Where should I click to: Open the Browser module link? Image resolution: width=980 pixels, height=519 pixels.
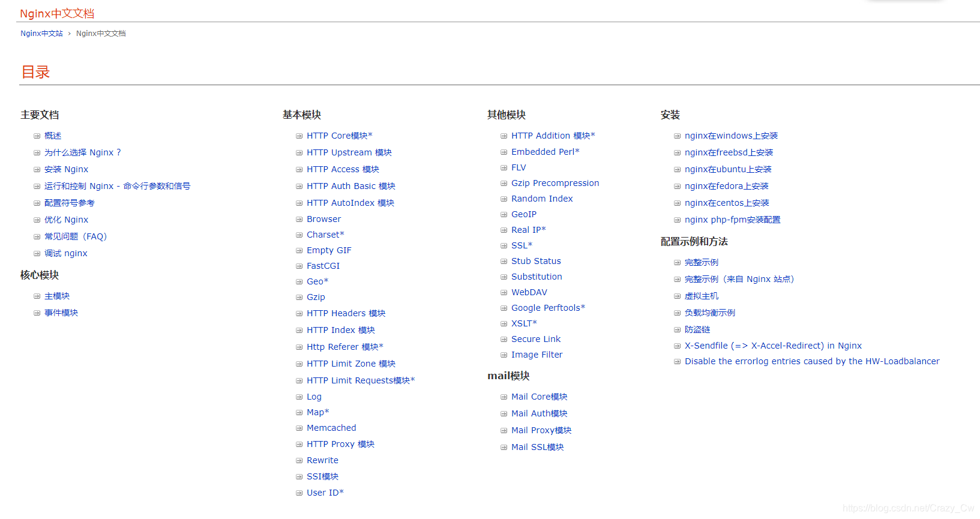(323, 219)
